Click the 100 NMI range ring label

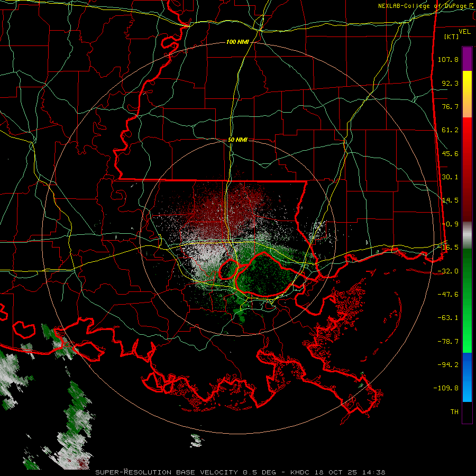237,42
